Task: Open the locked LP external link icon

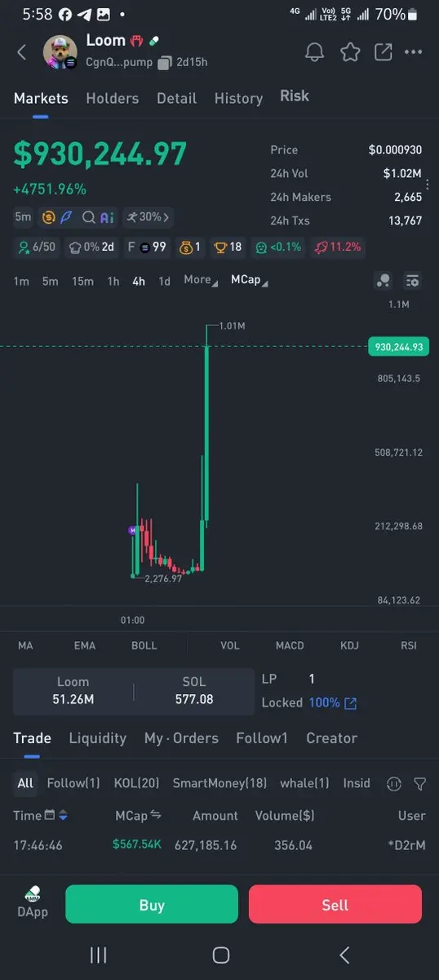Action: 351,703
